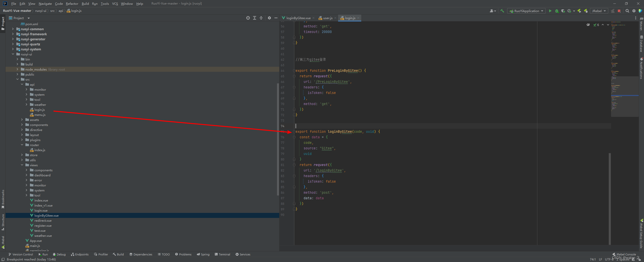
Task: Switch to loginByGitee.vue editor tab
Action: 298,18
